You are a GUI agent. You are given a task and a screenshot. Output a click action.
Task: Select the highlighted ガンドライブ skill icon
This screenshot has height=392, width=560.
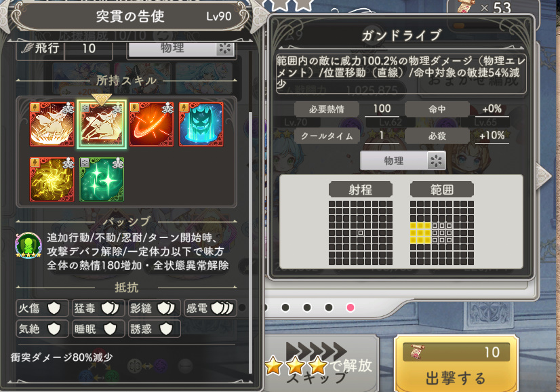coord(102,124)
